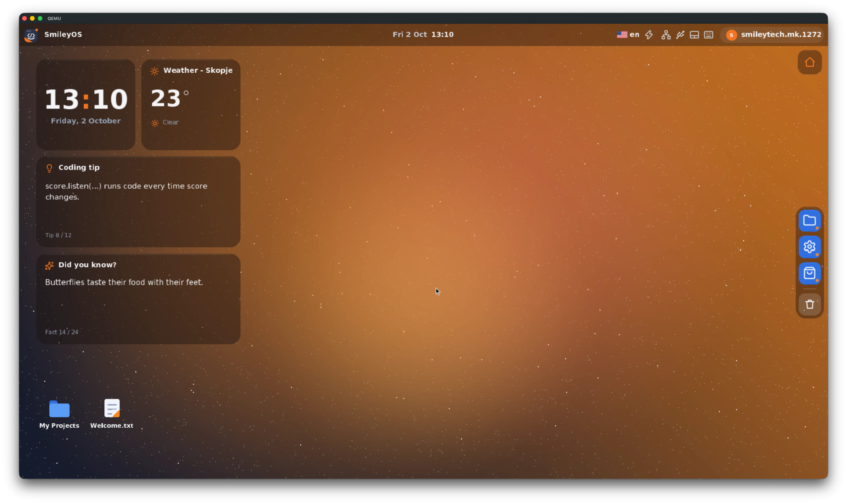847x504 pixels.
Task: Click the lightning bolt power icon
Action: tap(649, 35)
